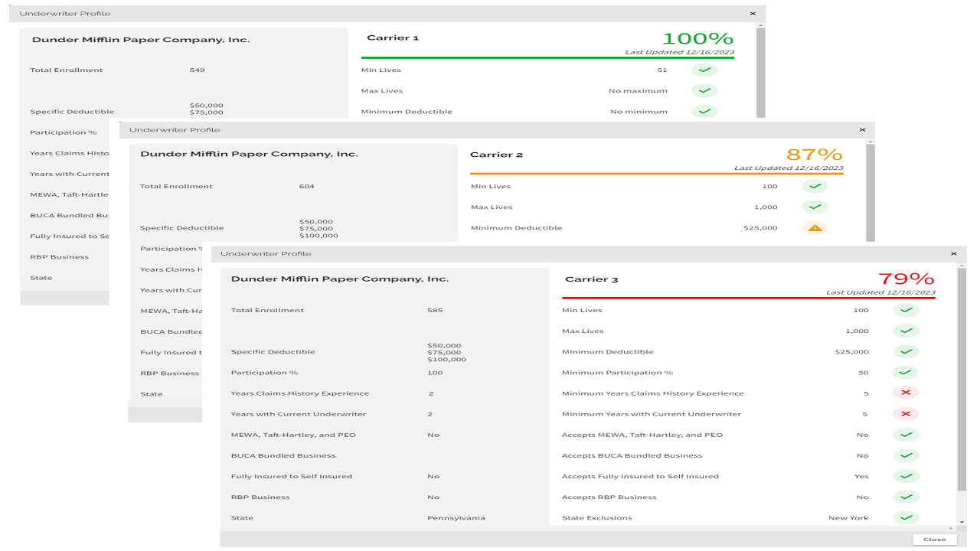Click Dunder Mifflin company name in Carrier 2 window
The width and height of the screenshot is (980, 551).
(249, 154)
